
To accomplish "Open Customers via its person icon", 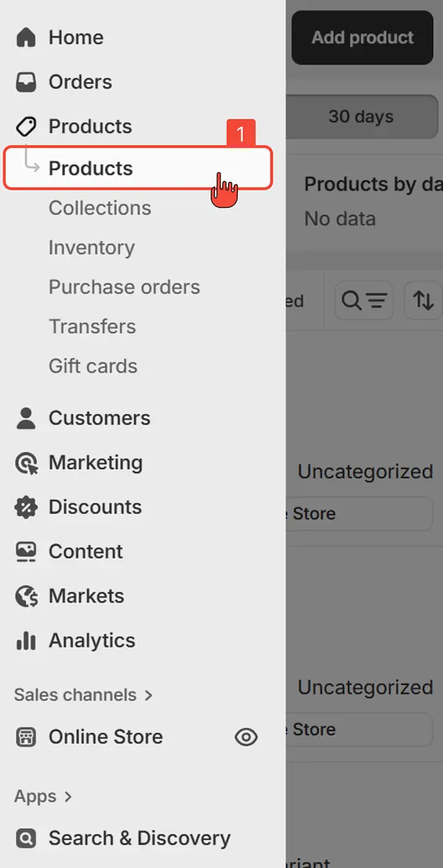I will coord(25,418).
